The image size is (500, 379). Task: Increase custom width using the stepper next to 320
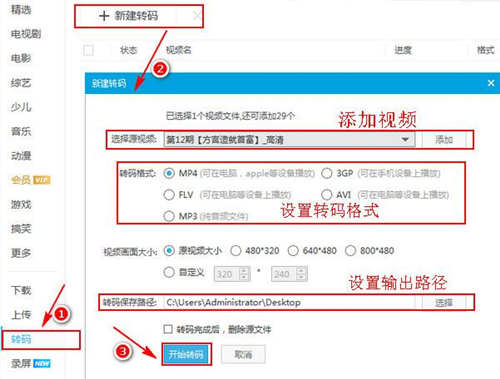(x=244, y=270)
